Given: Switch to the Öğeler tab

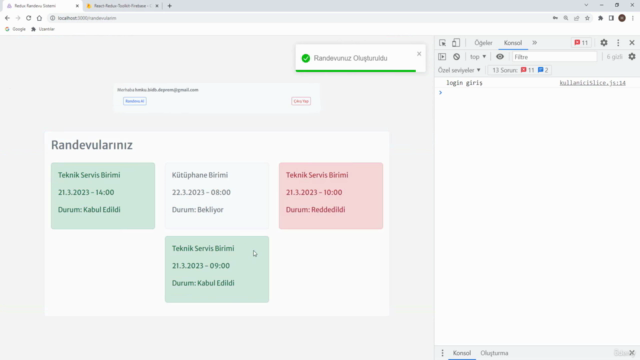Looking at the screenshot, I should [483, 42].
